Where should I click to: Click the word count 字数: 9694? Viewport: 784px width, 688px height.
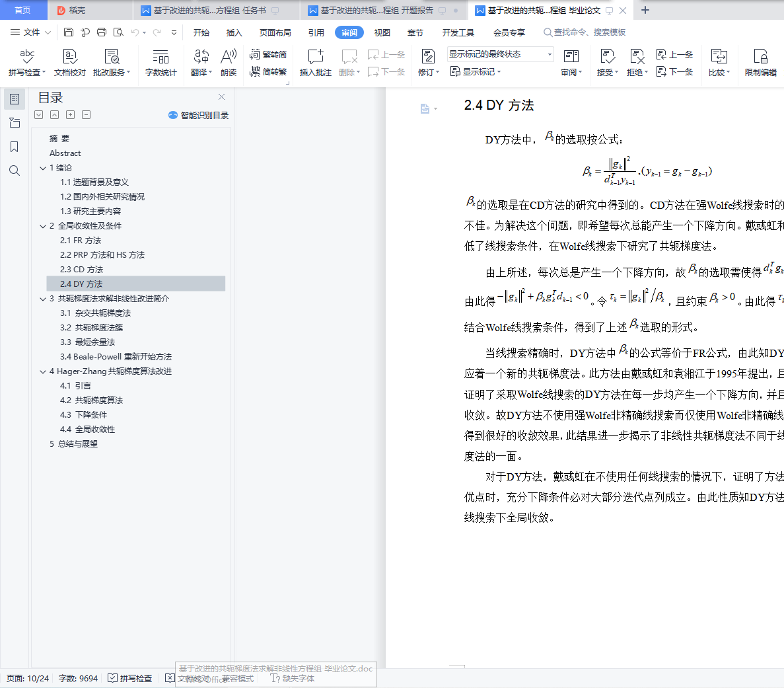(x=78, y=679)
